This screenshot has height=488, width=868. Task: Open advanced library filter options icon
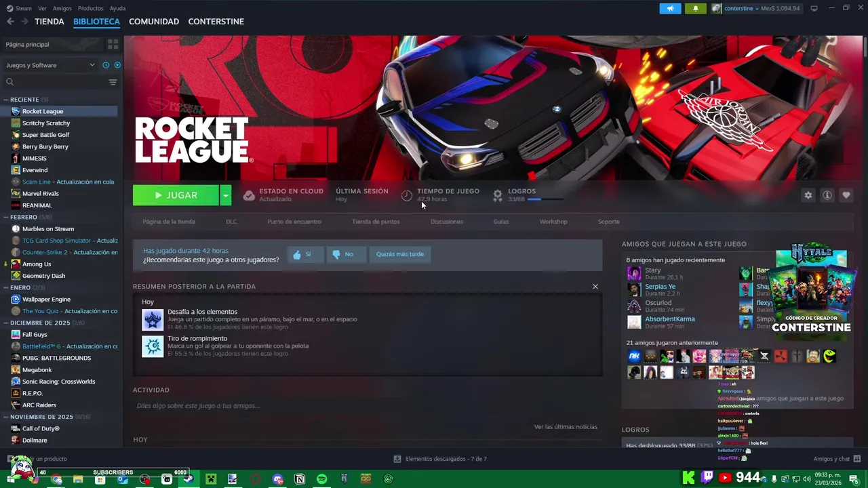pos(113,82)
